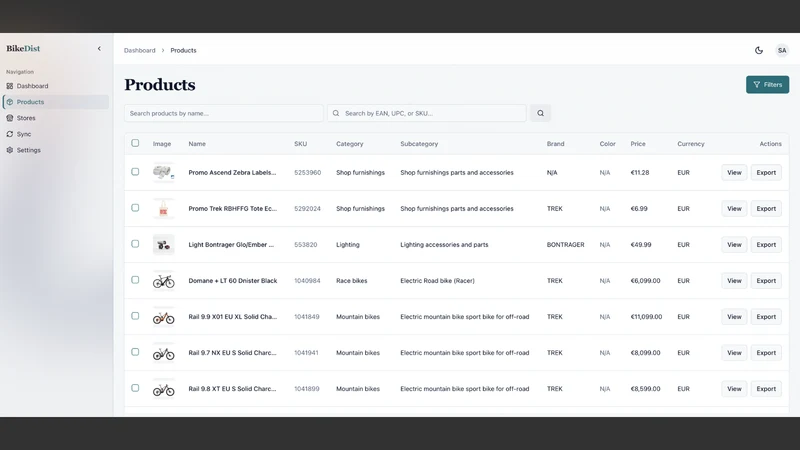This screenshot has width=800, height=450.
Task: Click the Race bikes category cell
Action: point(352,281)
